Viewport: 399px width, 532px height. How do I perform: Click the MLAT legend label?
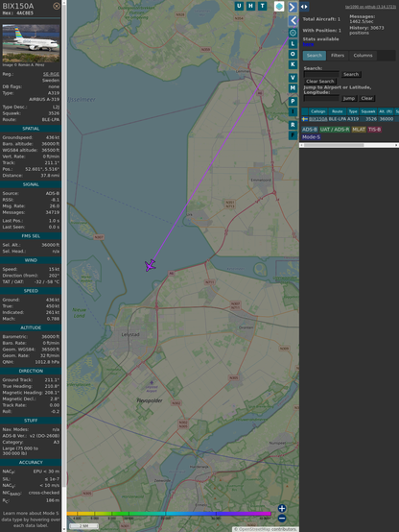tap(359, 130)
